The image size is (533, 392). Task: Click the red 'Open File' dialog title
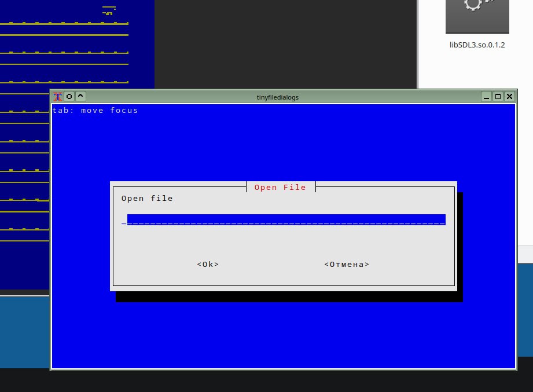(281, 188)
